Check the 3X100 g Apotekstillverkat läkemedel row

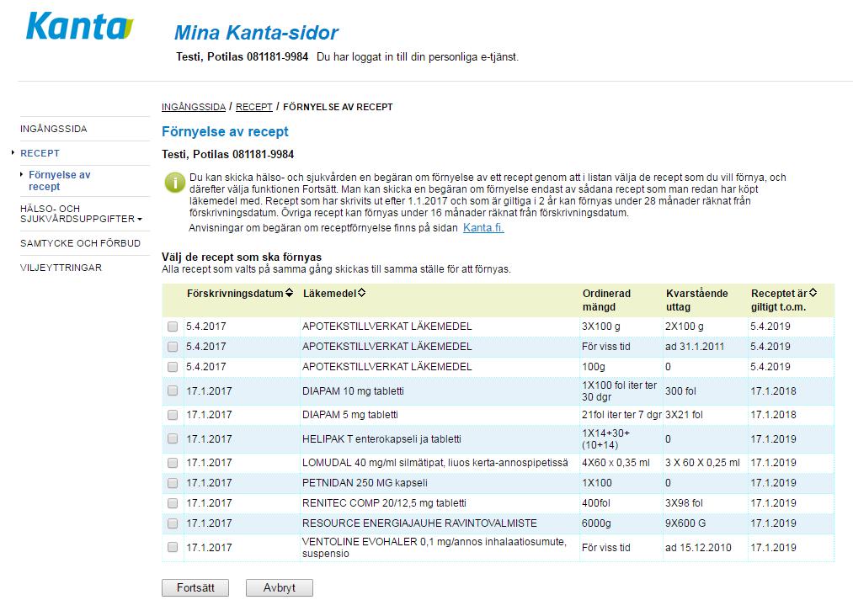pyautogui.click(x=173, y=327)
